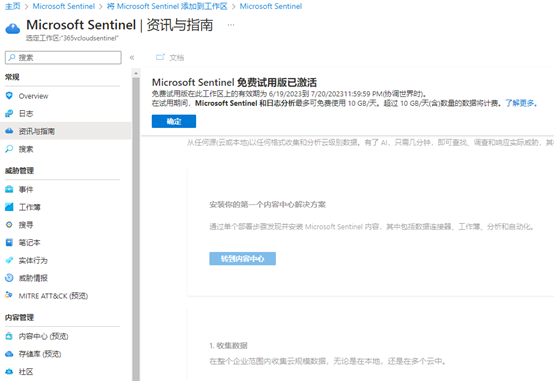Open the 搜寻 hunting icon

click(9, 224)
